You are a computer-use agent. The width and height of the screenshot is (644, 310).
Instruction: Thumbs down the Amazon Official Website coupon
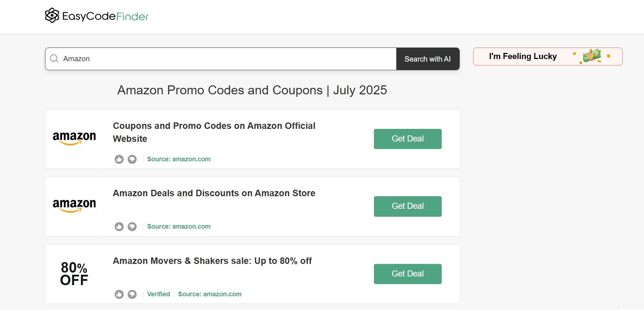pos(132,159)
